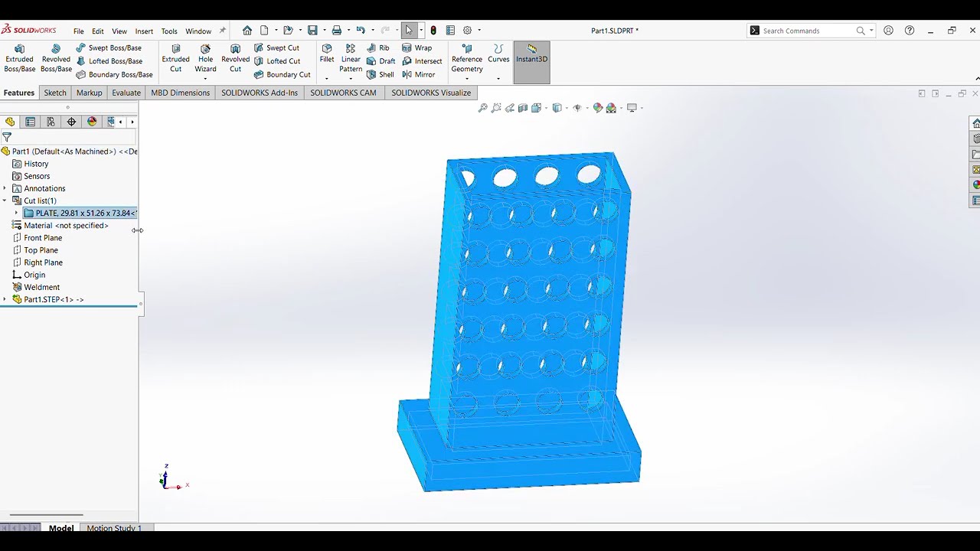Image resolution: width=980 pixels, height=551 pixels.
Task: Expand the Annotations folder
Action: (5, 188)
